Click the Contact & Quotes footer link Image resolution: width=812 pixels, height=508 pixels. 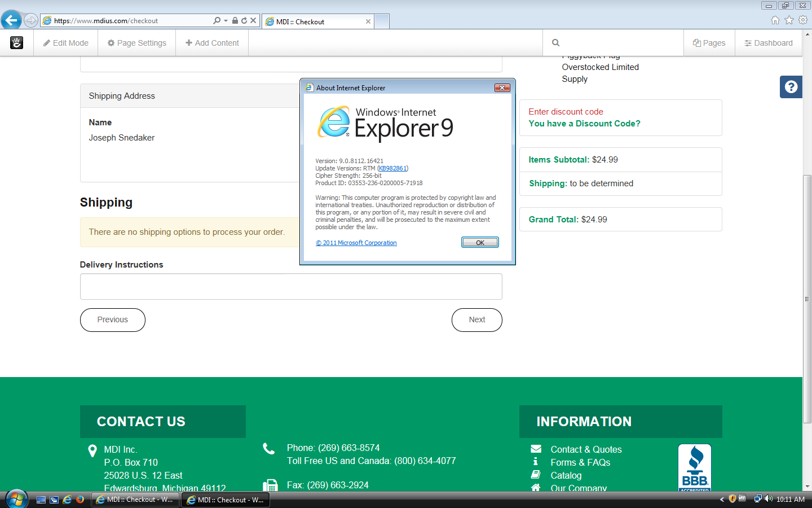click(586, 449)
